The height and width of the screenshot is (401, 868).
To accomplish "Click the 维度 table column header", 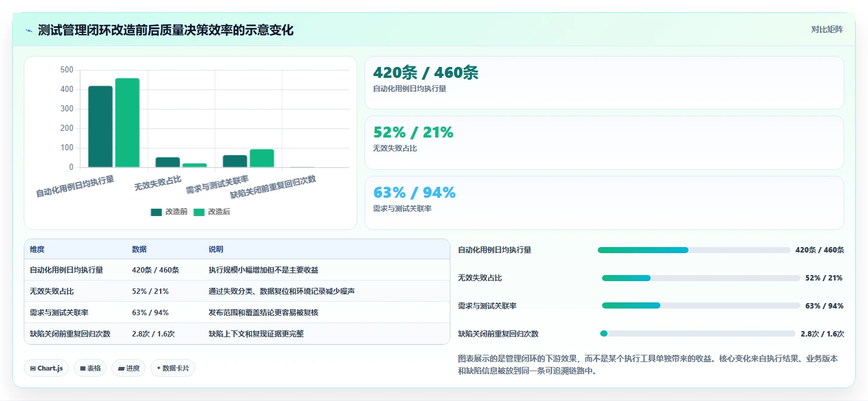I will (37, 249).
